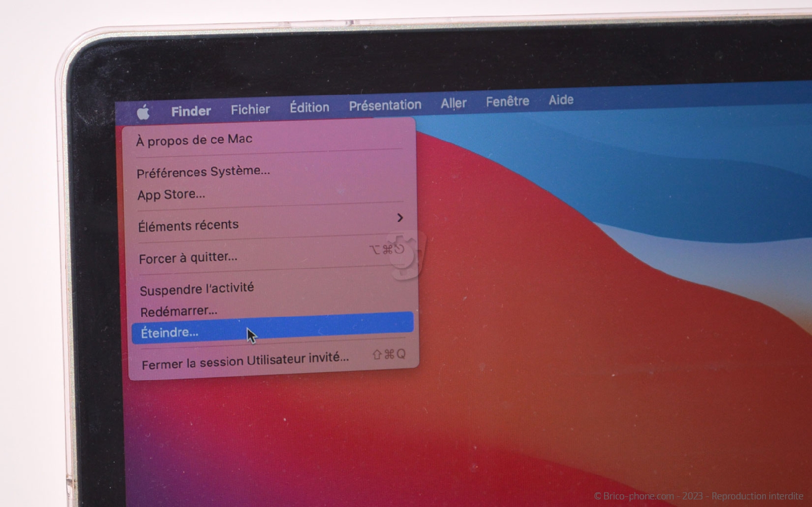Click the highlighted Éteindre option

[170, 333]
